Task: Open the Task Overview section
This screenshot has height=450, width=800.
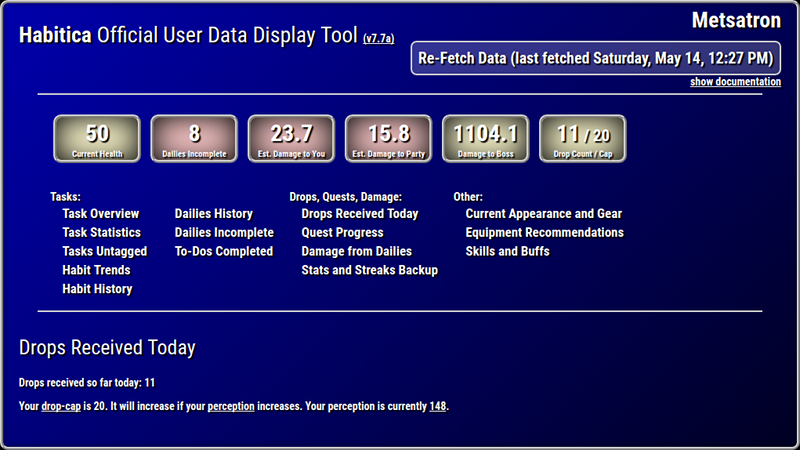Action: [x=101, y=214]
